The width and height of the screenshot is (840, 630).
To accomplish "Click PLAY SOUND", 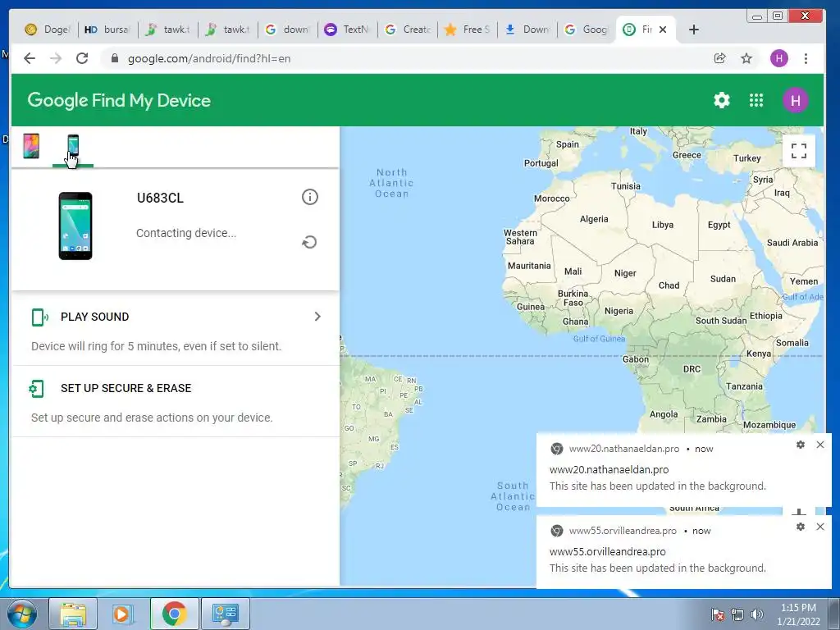I will point(95,317).
